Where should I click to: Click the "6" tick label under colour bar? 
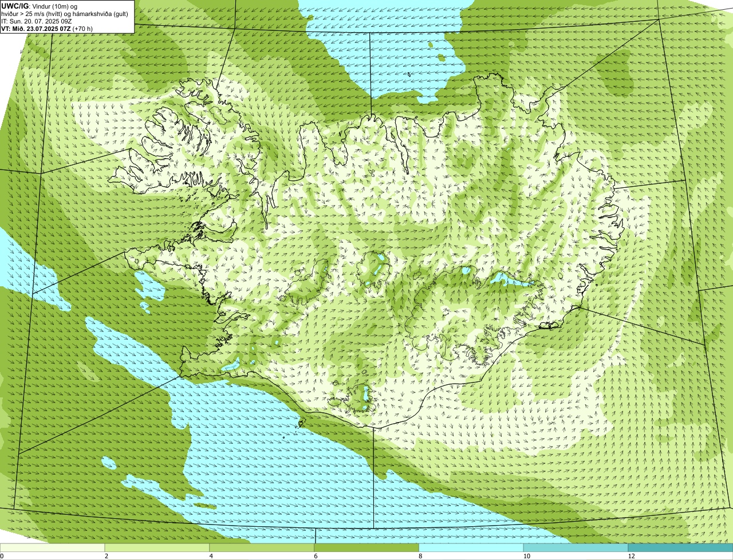[x=316, y=556]
